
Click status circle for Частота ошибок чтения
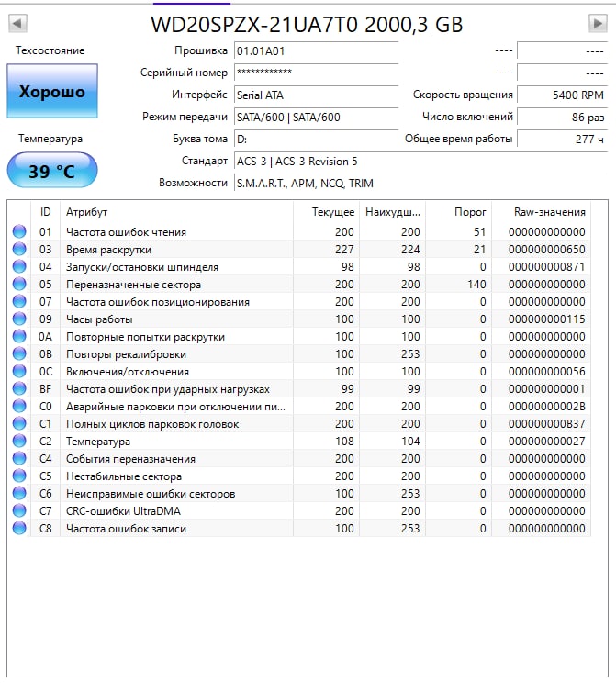[x=19, y=231]
